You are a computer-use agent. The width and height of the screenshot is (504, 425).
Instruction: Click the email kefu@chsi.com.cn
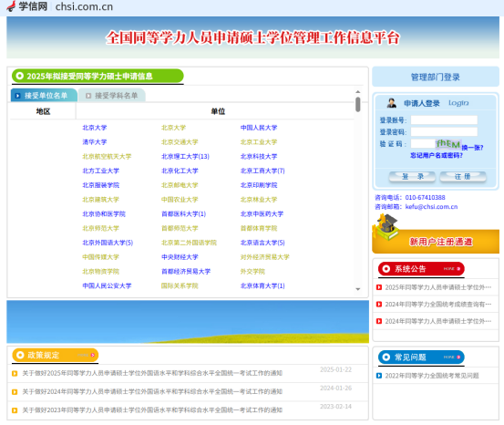click(431, 206)
